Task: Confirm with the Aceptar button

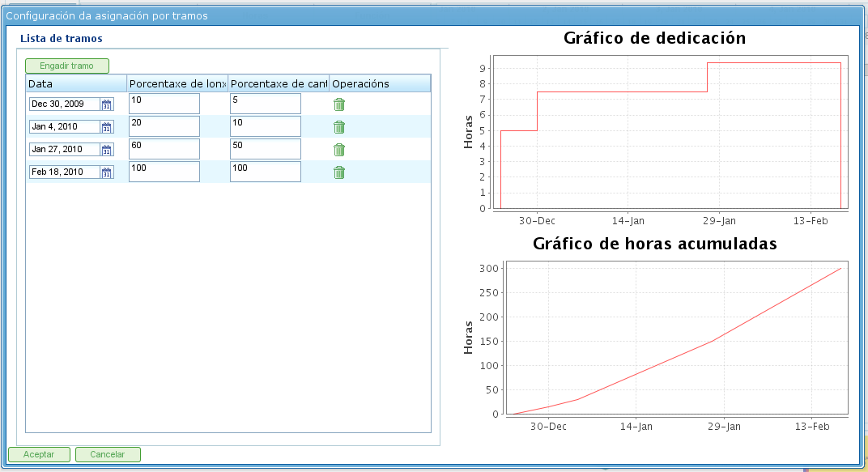Action: [39, 455]
